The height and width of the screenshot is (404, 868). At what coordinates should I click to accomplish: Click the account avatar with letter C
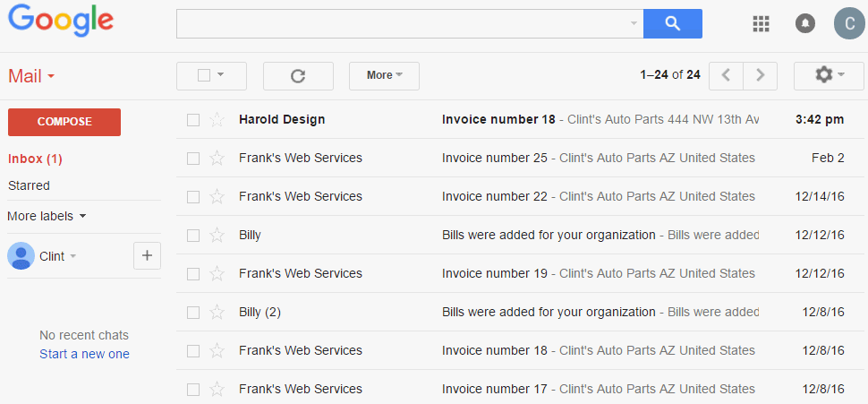(849, 24)
